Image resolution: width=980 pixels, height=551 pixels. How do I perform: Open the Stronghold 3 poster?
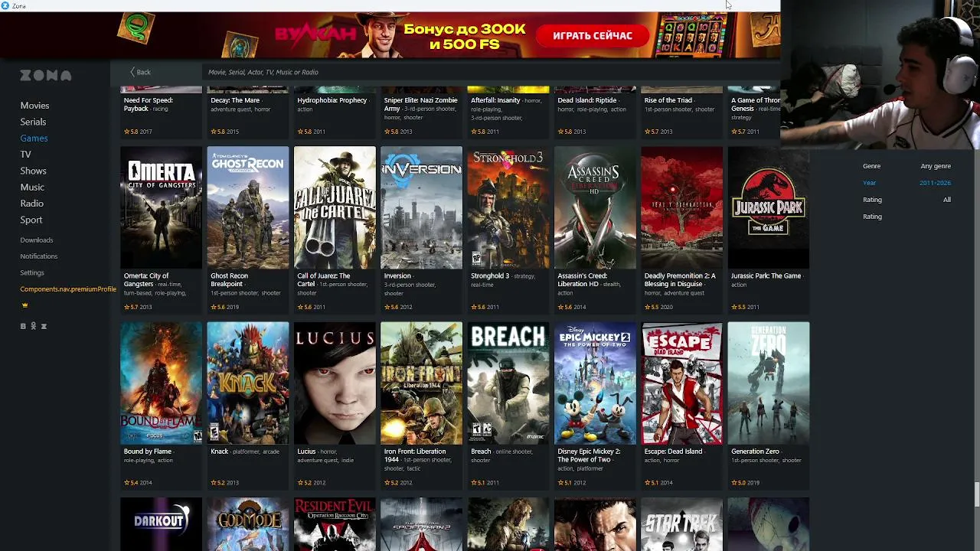508,207
